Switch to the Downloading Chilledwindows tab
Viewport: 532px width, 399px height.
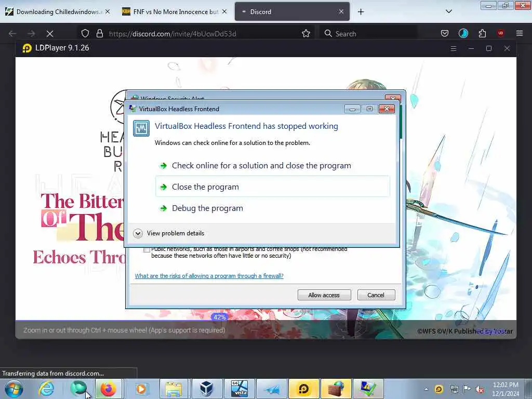pos(58,11)
